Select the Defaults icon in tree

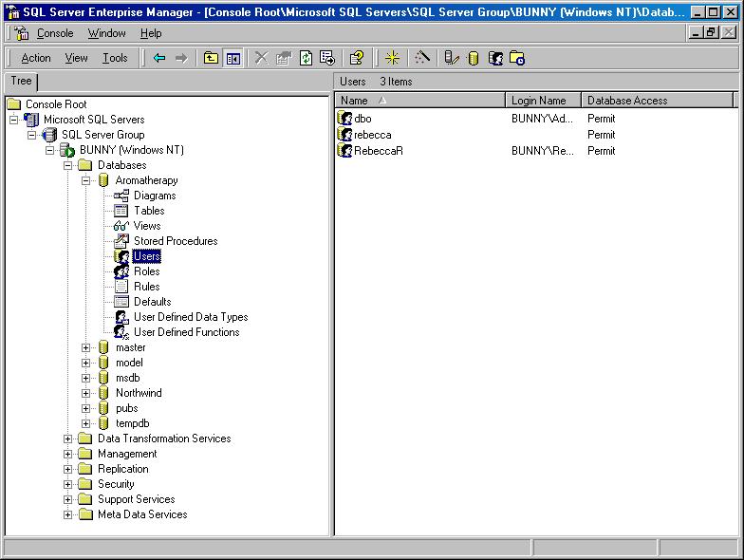tap(121, 302)
